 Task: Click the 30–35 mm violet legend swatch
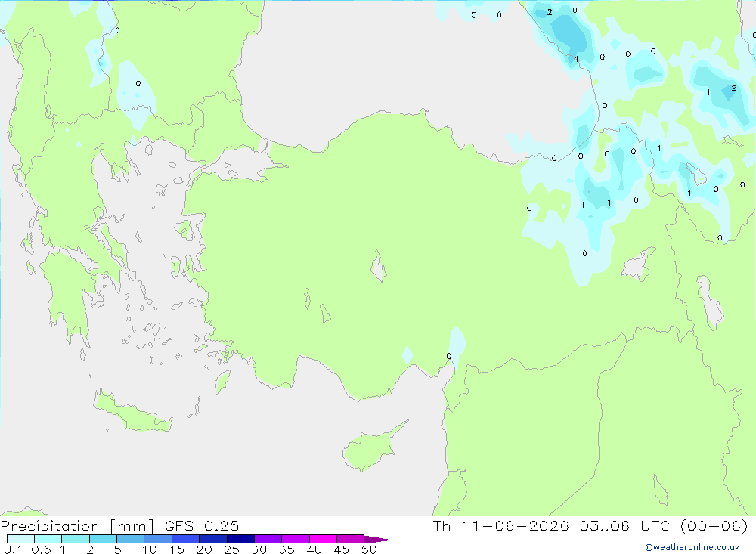click(x=268, y=539)
